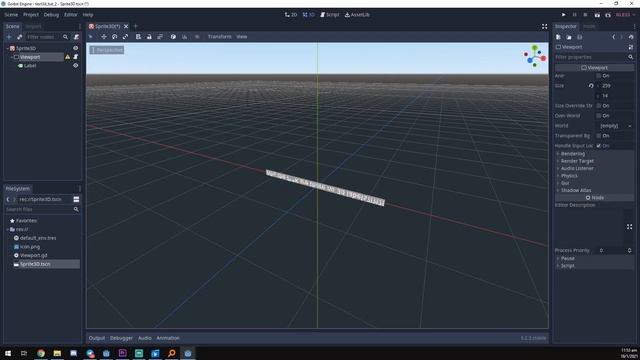Open script attached to Viewport node
This screenshot has width=640, height=360.
(76, 57)
